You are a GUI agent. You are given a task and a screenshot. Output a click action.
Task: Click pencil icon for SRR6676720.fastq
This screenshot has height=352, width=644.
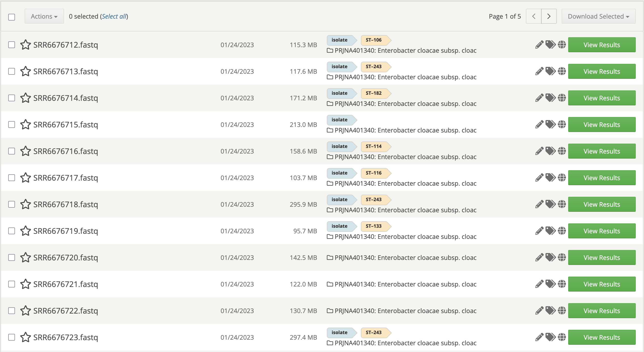pos(539,257)
